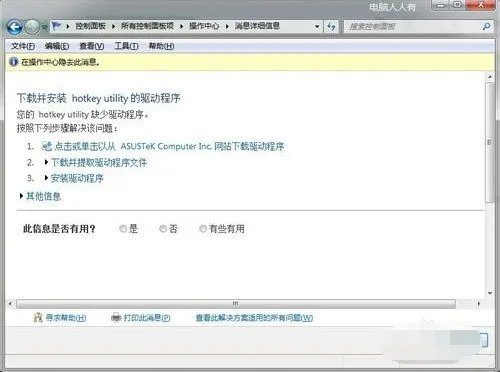Expand step 2 下载并提取驱动程序文件
Viewport: 500px width, 372px height.
point(99,162)
